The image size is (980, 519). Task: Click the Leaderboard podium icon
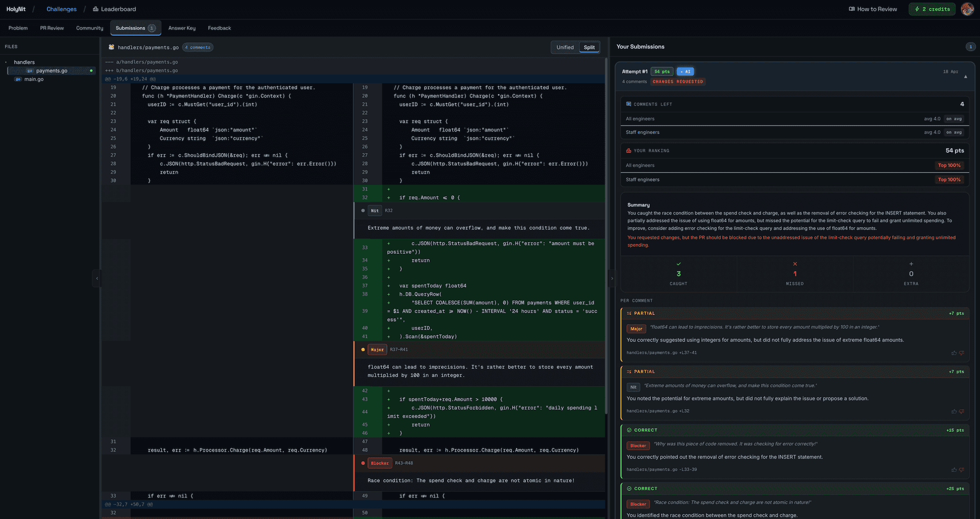coord(95,9)
